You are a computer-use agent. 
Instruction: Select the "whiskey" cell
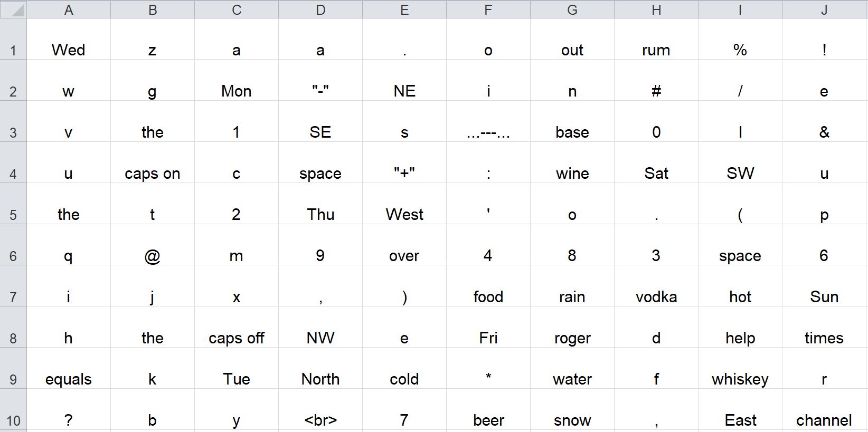tap(740, 368)
